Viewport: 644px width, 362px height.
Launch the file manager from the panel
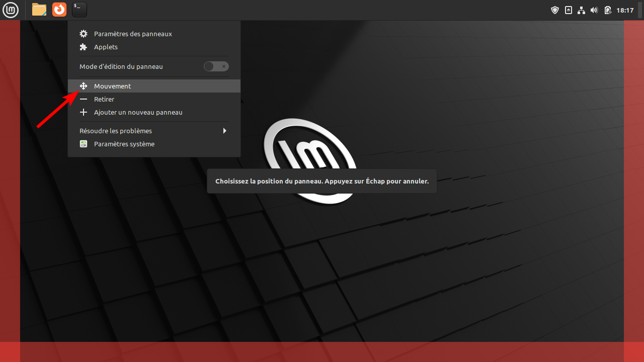[x=39, y=10]
